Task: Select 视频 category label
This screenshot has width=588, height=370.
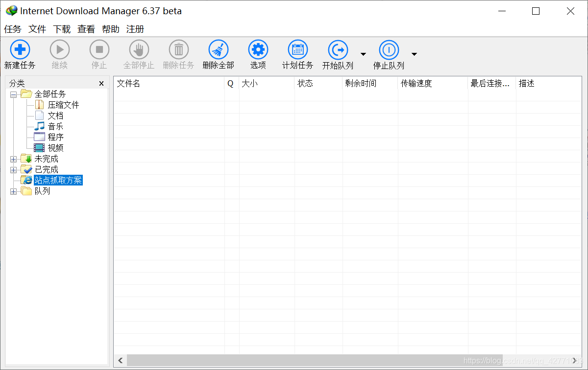Action: (55, 148)
